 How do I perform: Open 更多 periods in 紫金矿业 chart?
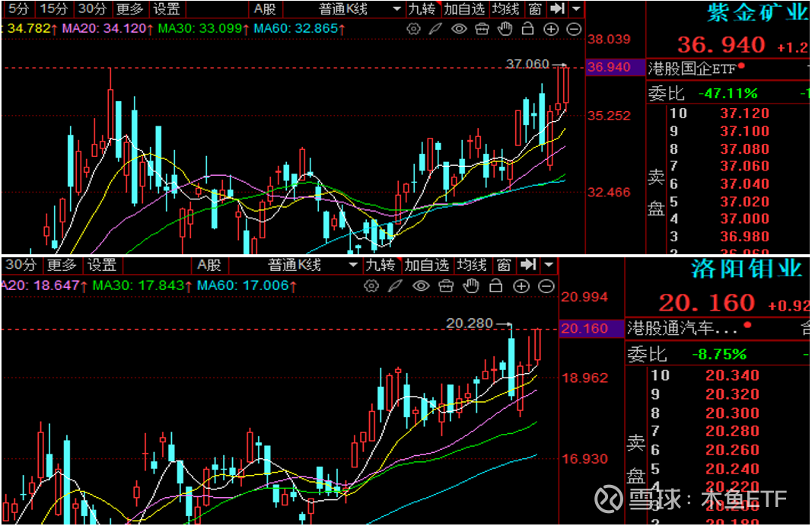pyautogui.click(x=129, y=9)
